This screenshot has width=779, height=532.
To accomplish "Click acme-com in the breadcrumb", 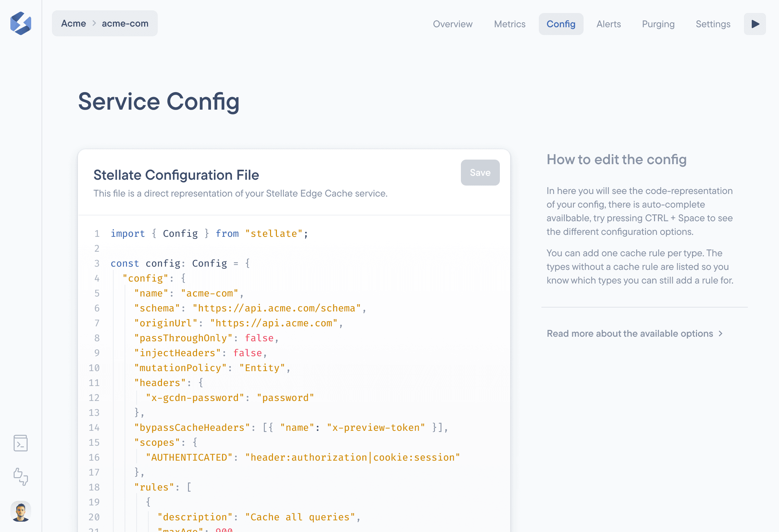I will 125,23.
